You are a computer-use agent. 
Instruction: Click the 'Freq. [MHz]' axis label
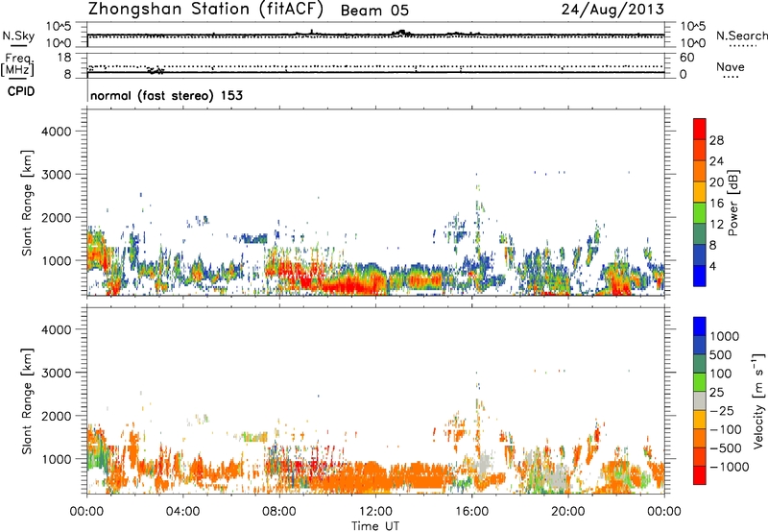click(x=17, y=64)
